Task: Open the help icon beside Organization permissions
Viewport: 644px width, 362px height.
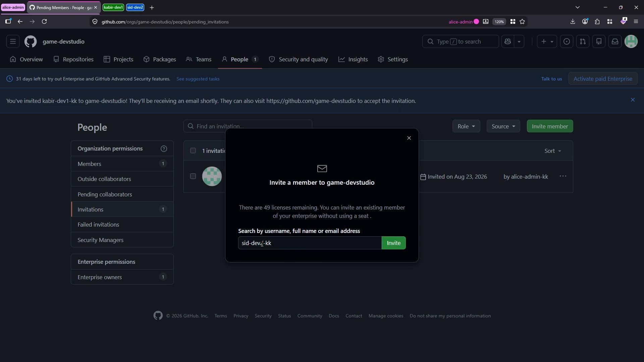Action: [x=164, y=149]
